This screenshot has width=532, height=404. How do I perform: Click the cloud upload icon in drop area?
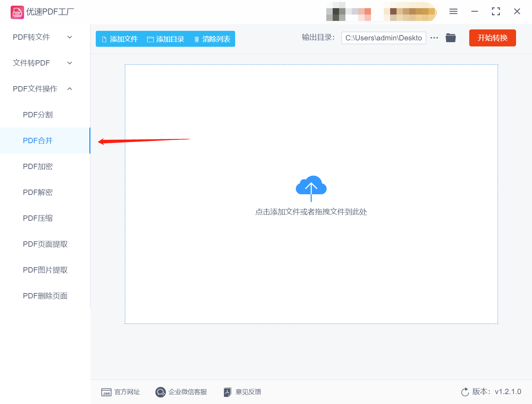click(x=311, y=188)
